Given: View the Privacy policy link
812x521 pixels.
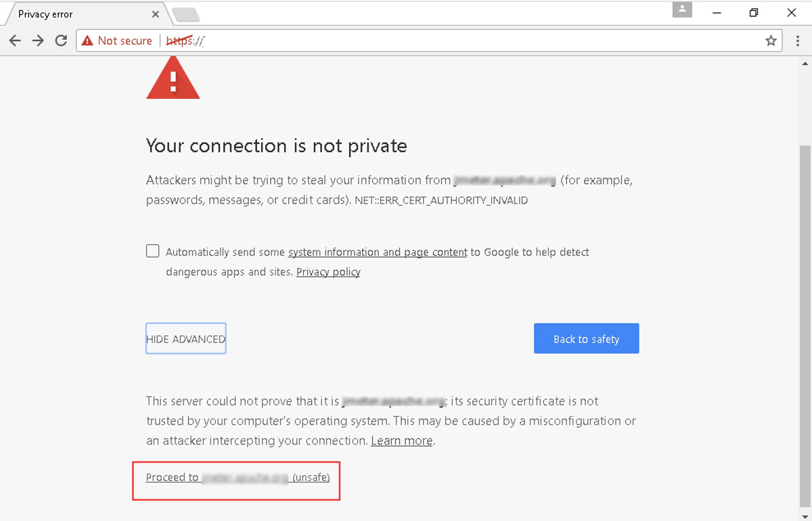Looking at the screenshot, I should click(328, 271).
